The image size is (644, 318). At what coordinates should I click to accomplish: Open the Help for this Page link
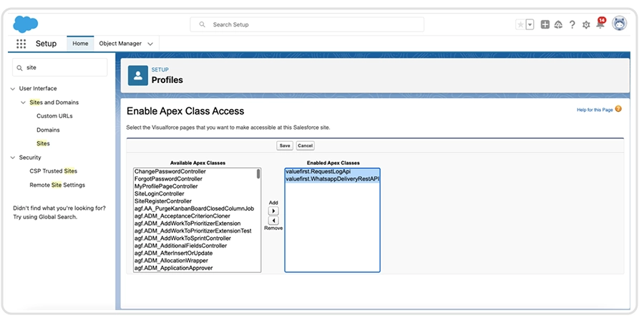coord(595,110)
